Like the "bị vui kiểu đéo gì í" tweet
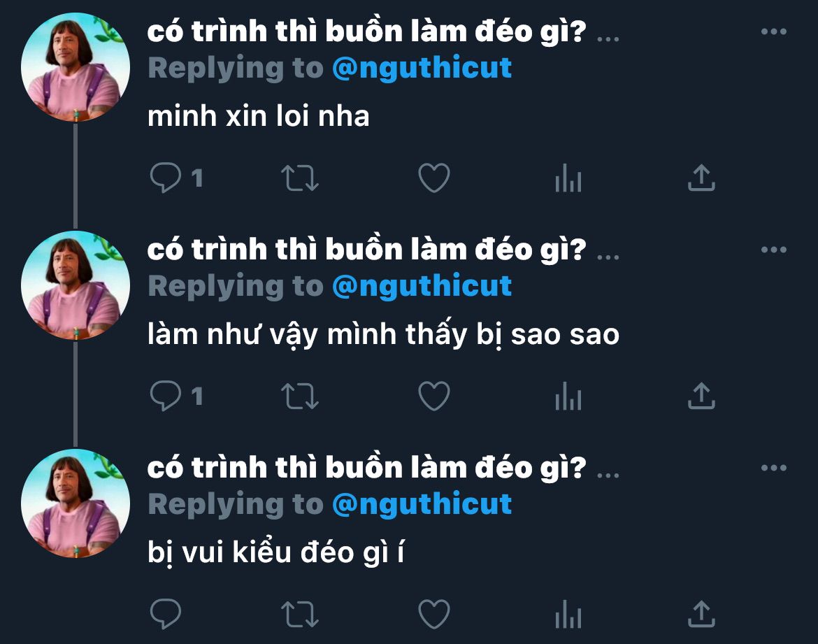Screen dimensions: 818x644 pos(434,614)
